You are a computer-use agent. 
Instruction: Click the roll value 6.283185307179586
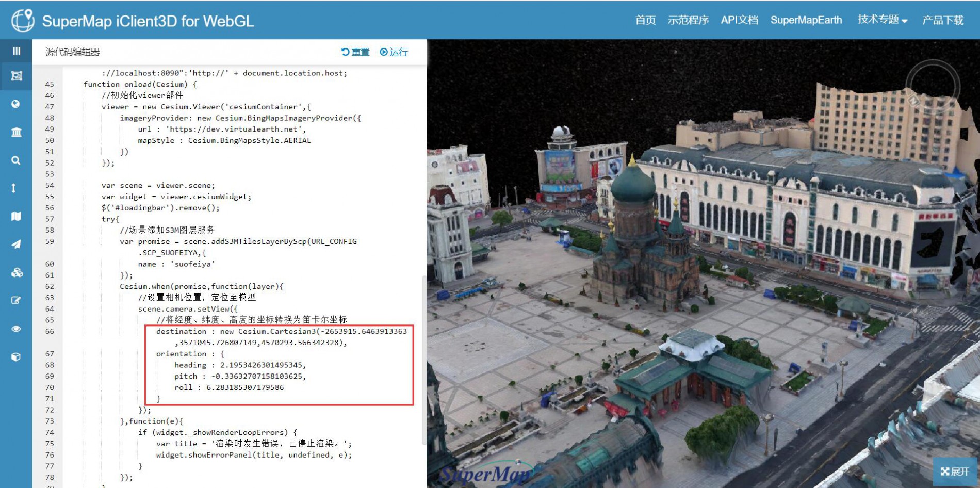click(245, 387)
